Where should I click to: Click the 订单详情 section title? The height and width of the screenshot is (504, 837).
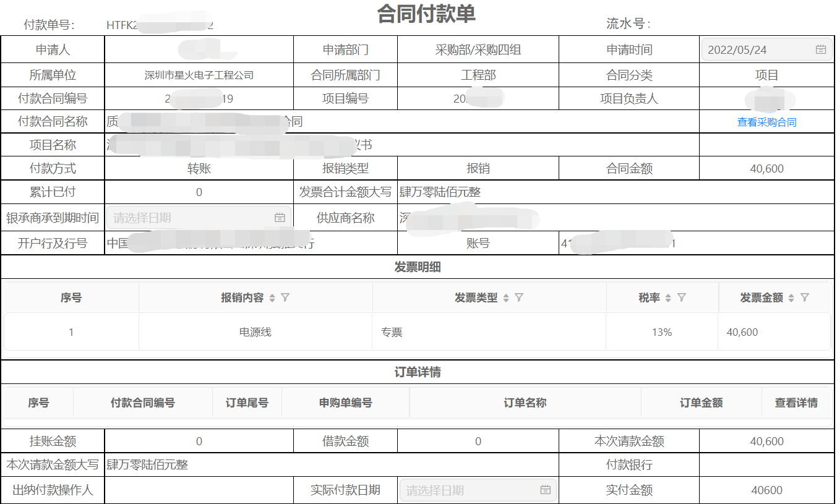pos(418,372)
